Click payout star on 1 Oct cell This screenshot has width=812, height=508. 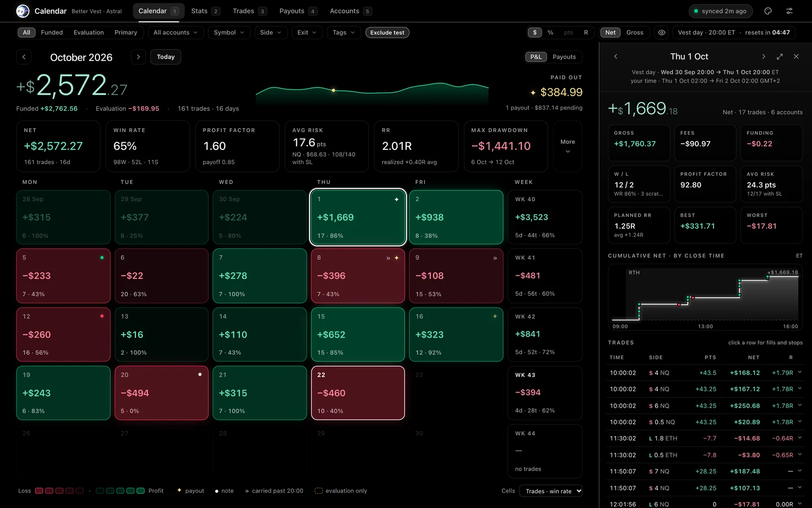click(396, 199)
